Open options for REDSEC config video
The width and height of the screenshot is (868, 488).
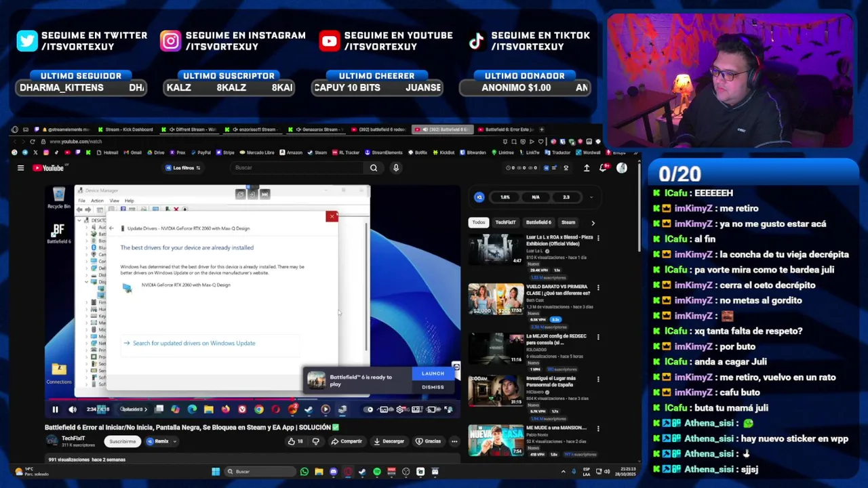point(598,337)
